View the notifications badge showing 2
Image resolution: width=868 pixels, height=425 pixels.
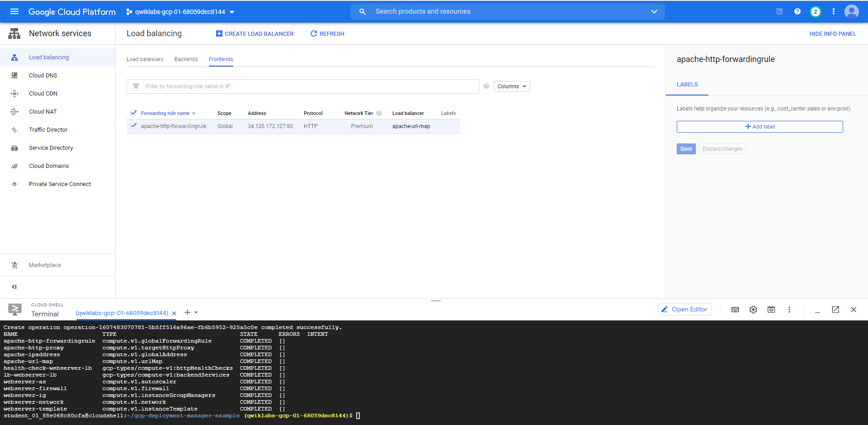816,12
